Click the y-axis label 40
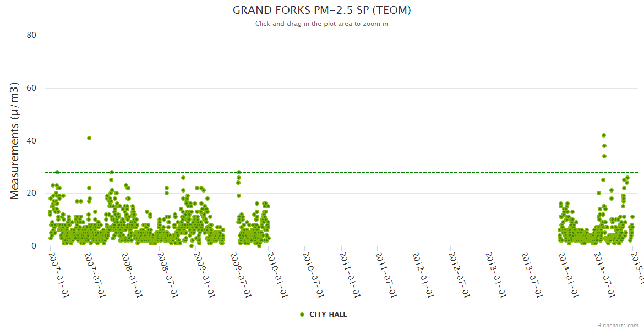644x330 pixels. (x=31, y=141)
